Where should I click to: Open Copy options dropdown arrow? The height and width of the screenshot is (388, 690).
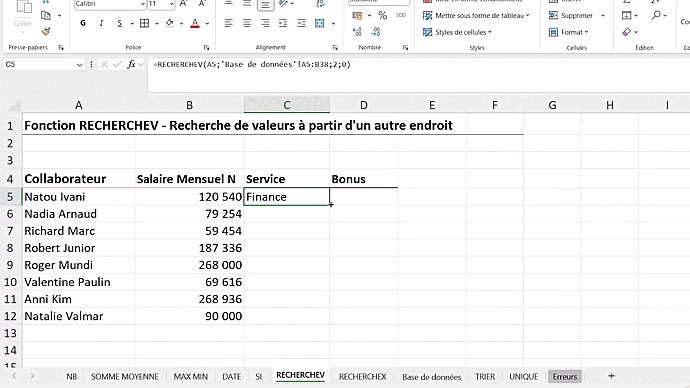[59, 16]
